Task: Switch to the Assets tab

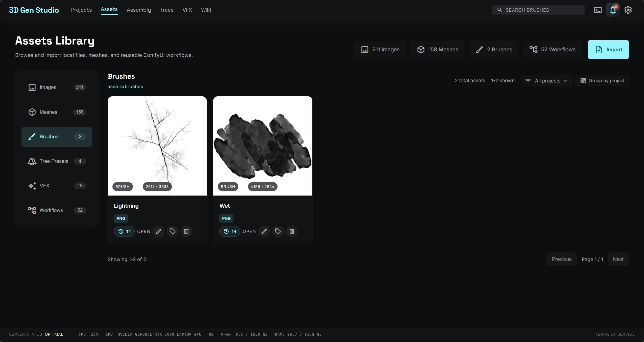Action: click(x=109, y=9)
